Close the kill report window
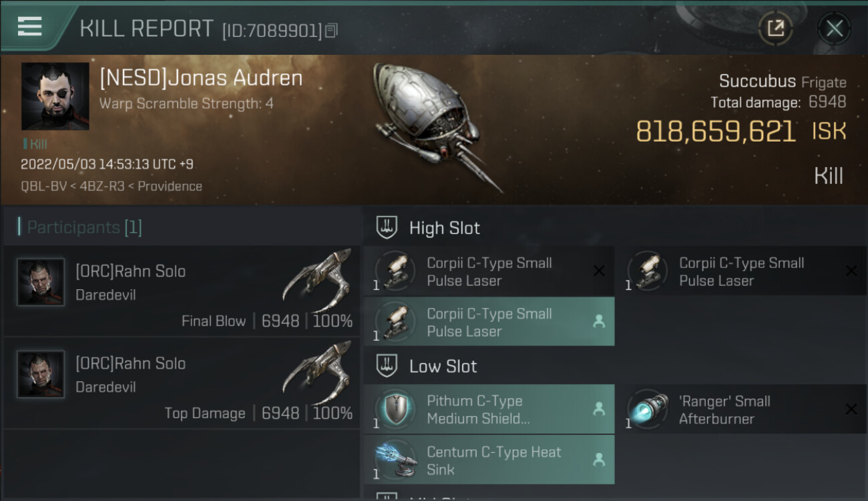868x501 pixels. point(834,28)
